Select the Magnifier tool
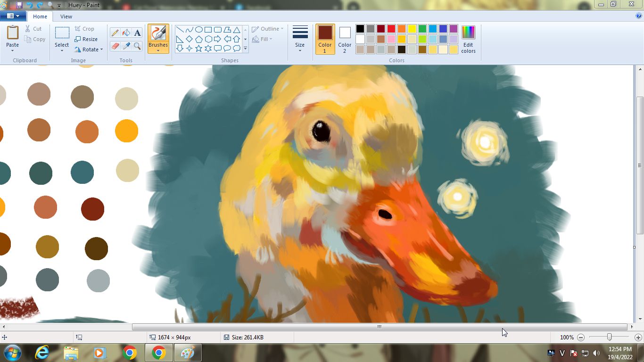 pyautogui.click(x=137, y=46)
